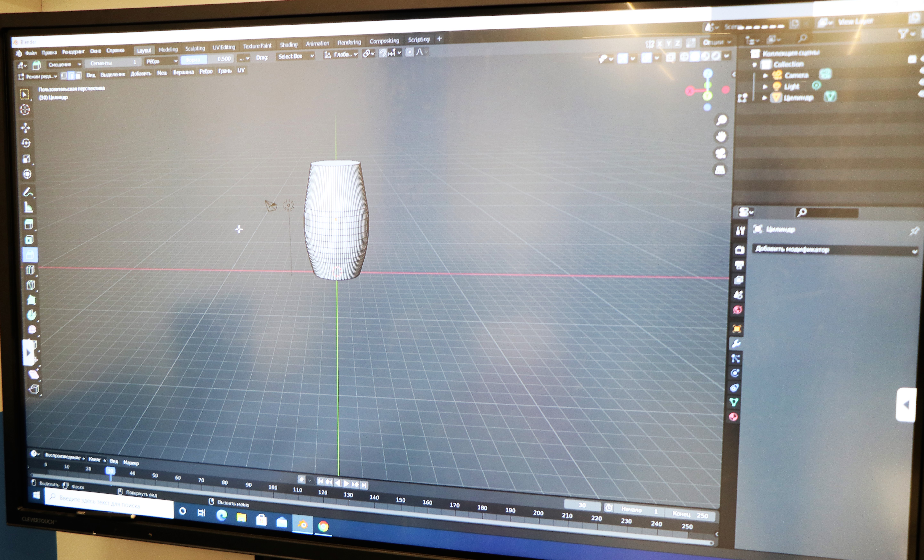Image resolution: width=924 pixels, height=560 pixels.
Task: Select the Measure tool
Action: tap(28, 207)
